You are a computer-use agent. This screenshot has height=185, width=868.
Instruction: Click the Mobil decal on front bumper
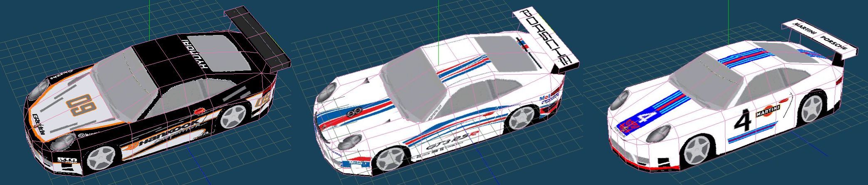[358, 162]
